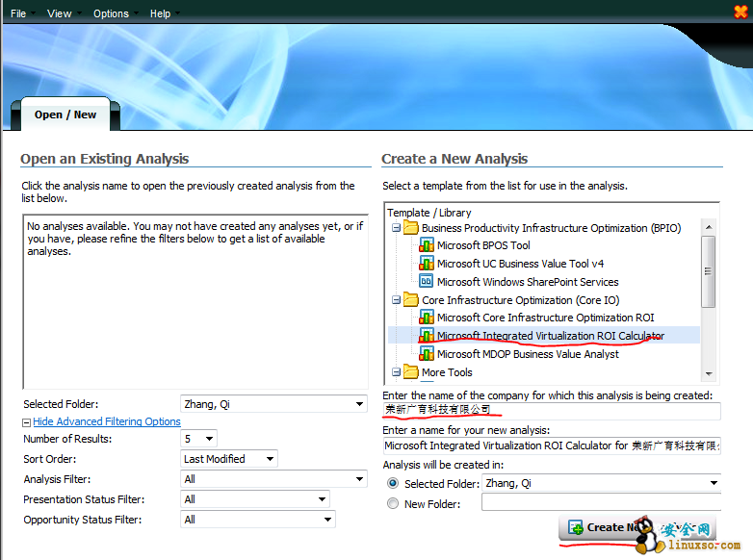
Task: Collapse the Advanced Filtering Options toggle box
Action: tap(26, 422)
